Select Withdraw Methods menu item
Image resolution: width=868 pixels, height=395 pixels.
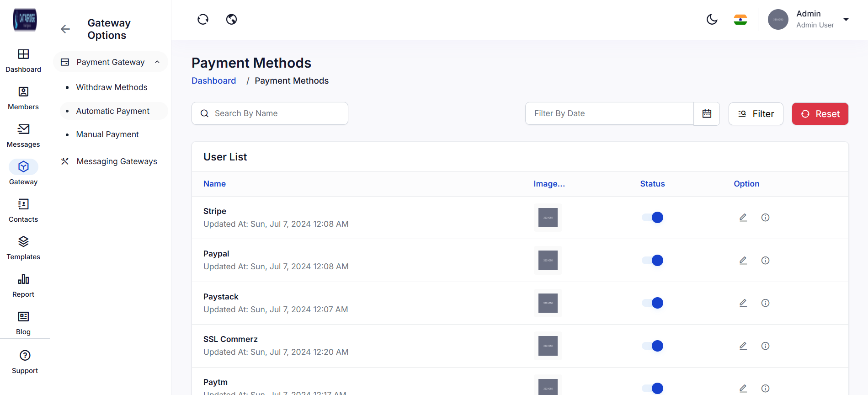click(x=112, y=87)
